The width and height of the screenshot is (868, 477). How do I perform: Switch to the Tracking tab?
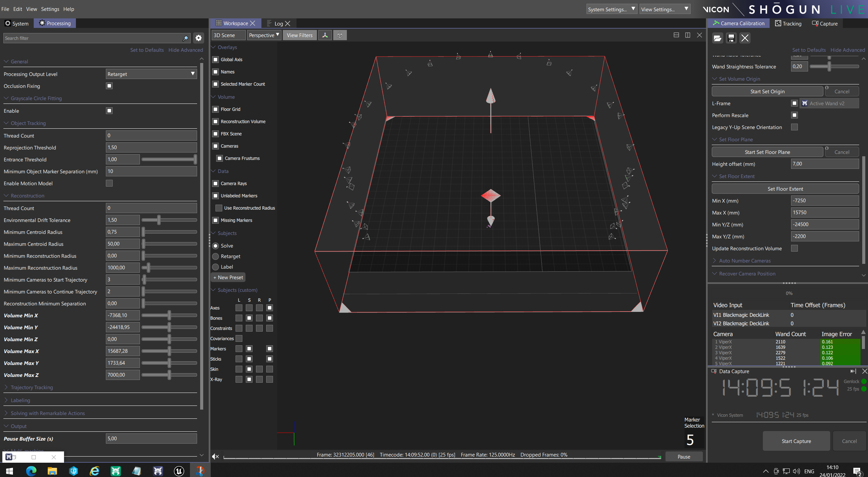coord(788,23)
